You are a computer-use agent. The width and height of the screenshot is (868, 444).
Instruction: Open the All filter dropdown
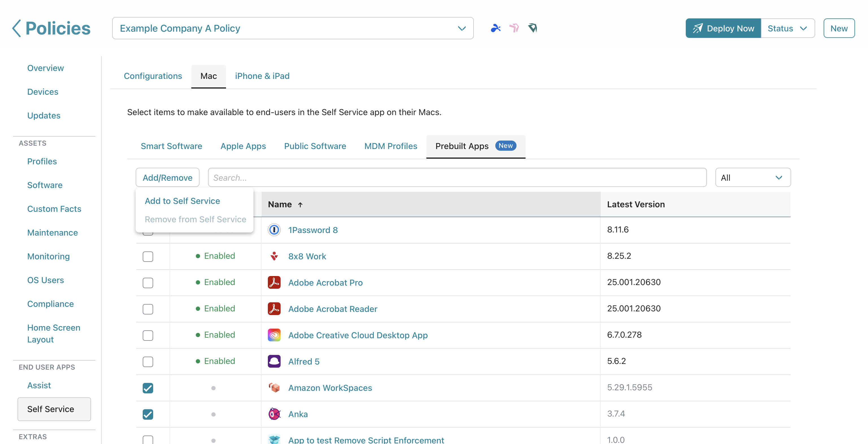(753, 178)
